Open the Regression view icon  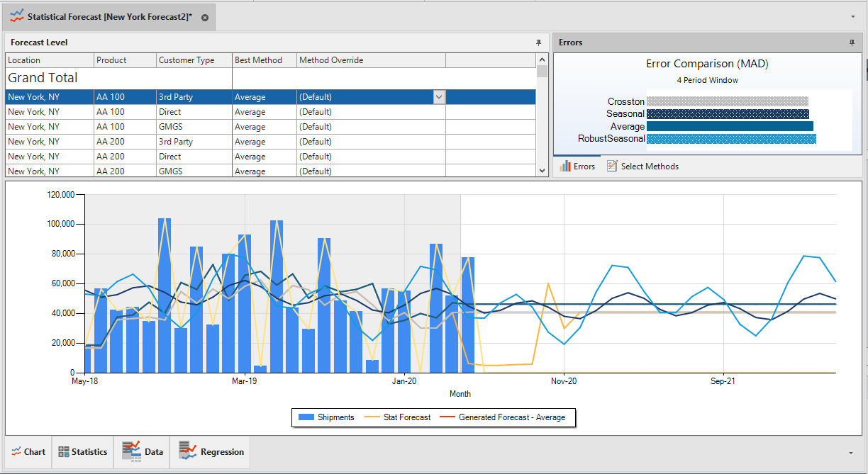188,451
